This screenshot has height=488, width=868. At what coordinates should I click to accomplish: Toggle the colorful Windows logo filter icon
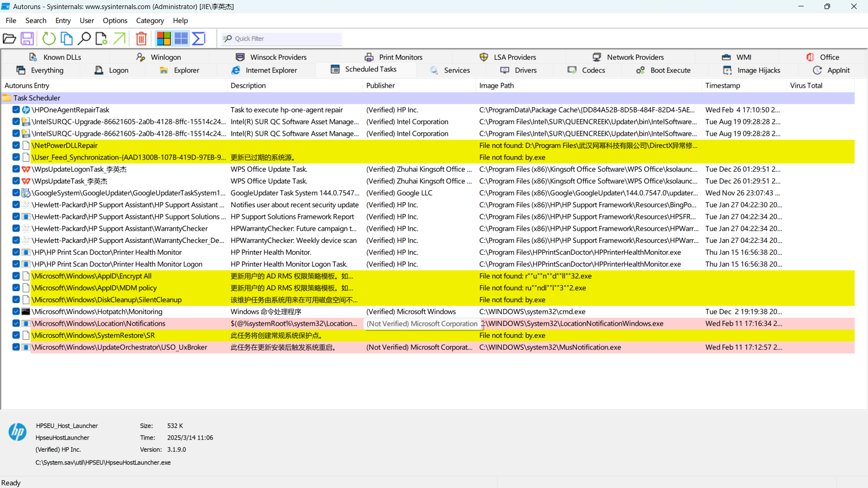163,38
